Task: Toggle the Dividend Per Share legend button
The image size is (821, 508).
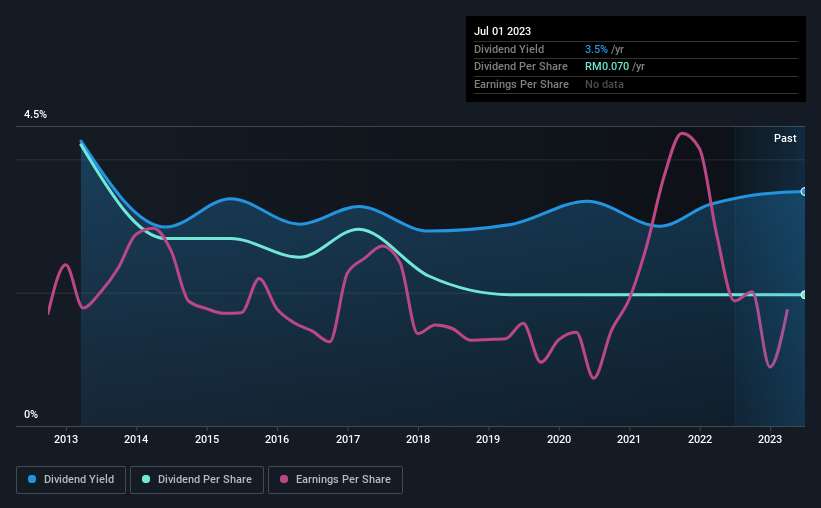Action: (x=197, y=480)
